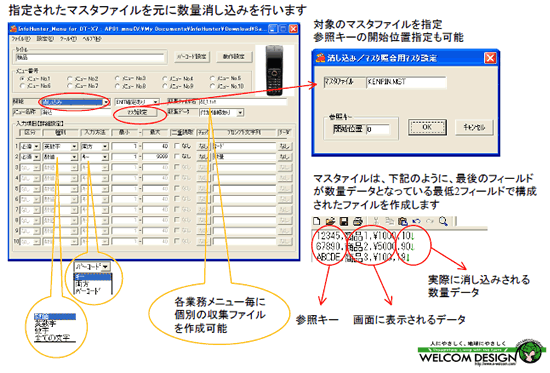Click row 2 プロンプト文字列 field
Screen dimensions: 550x373
pyautogui.click(x=244, y=157)
